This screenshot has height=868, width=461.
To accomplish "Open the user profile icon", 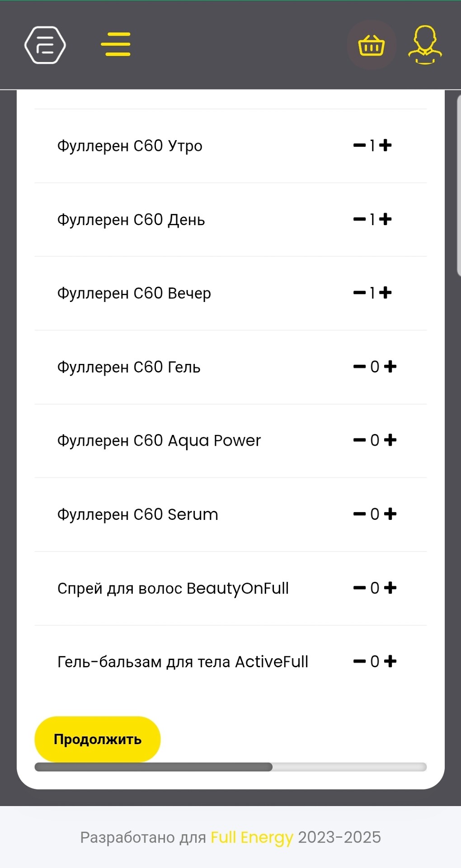I will pos(425,45).
